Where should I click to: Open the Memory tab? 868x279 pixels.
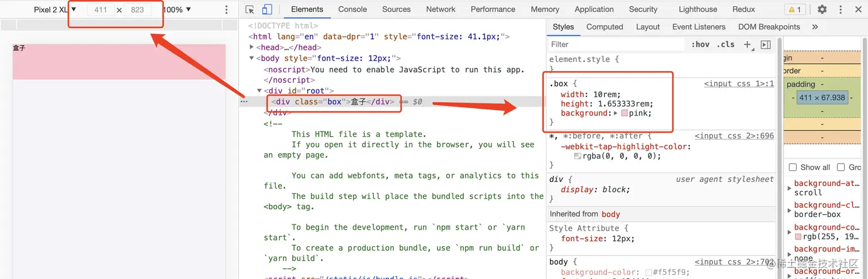(545, 9)
